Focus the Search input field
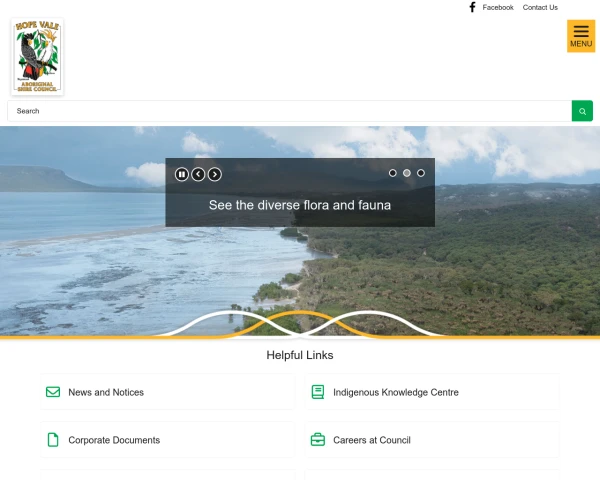 click(x=289, y=111)
